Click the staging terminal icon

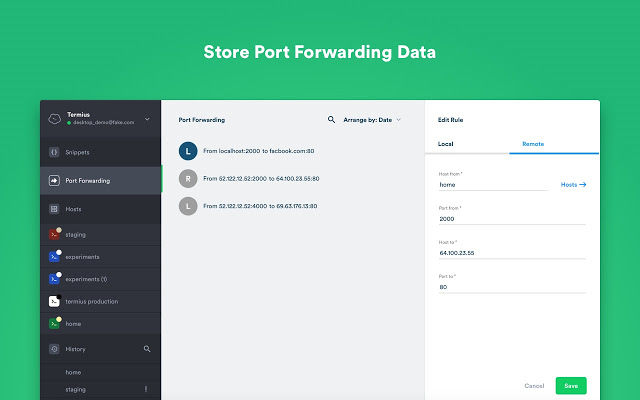tap(54, 234)
